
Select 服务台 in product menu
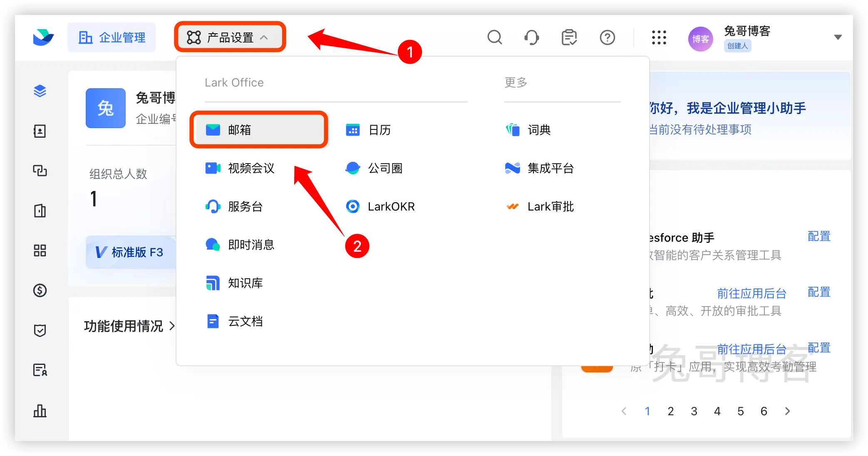point(234,206)
